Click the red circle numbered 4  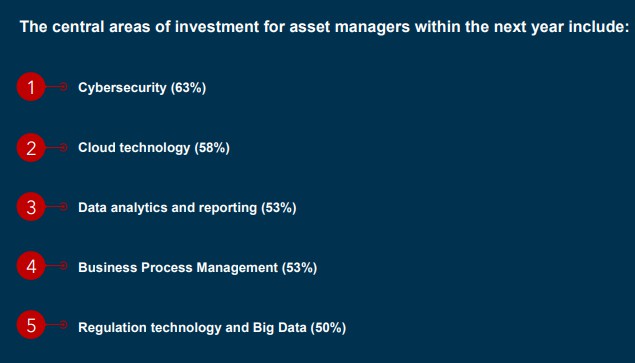tap(31, 266)
